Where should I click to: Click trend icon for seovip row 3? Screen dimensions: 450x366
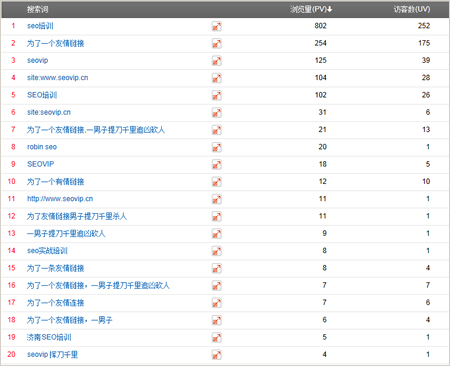pyautogui.click(x=217, y=61)
